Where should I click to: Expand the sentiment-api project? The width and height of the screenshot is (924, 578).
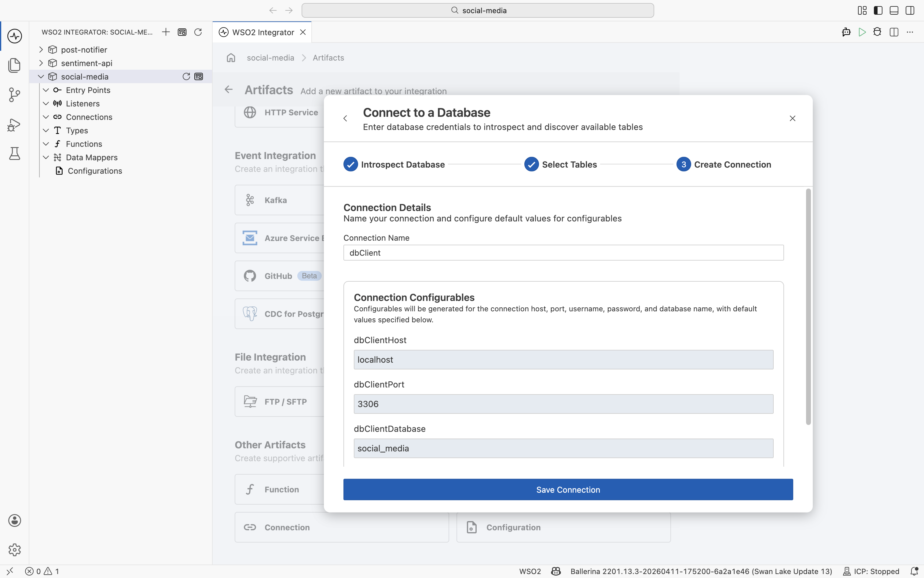41,63
